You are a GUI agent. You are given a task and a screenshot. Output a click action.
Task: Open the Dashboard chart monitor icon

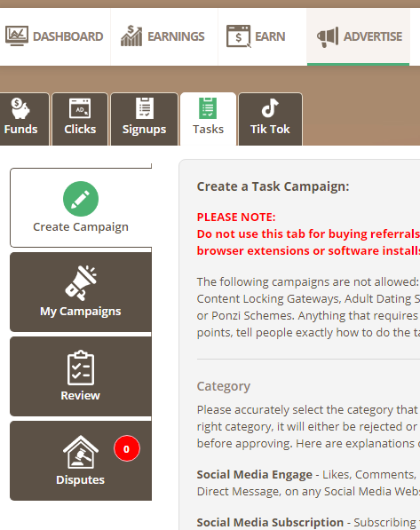[17, 36]
